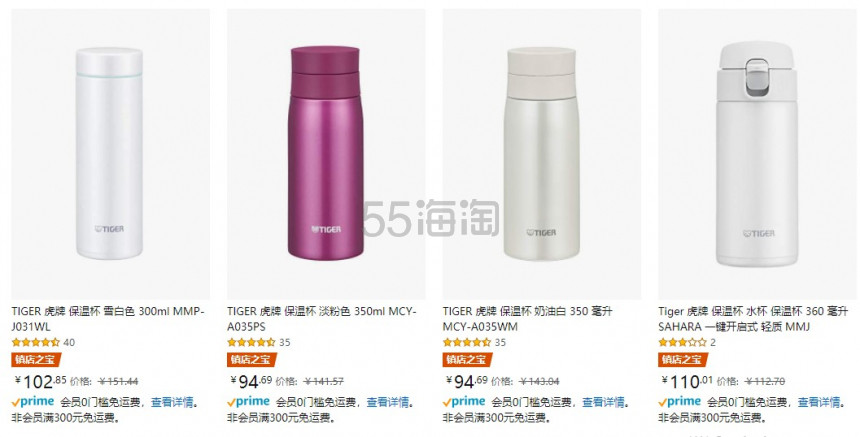This screenshot has height=437, width=860.
Task: Click 查看详情 link under SAHARA bottle
Action: 819,402
